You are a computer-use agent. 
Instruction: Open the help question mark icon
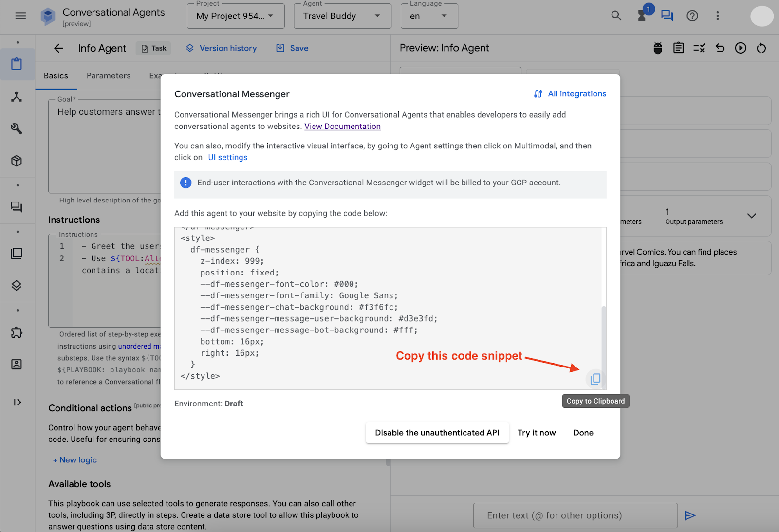click(x=692, y=16)
